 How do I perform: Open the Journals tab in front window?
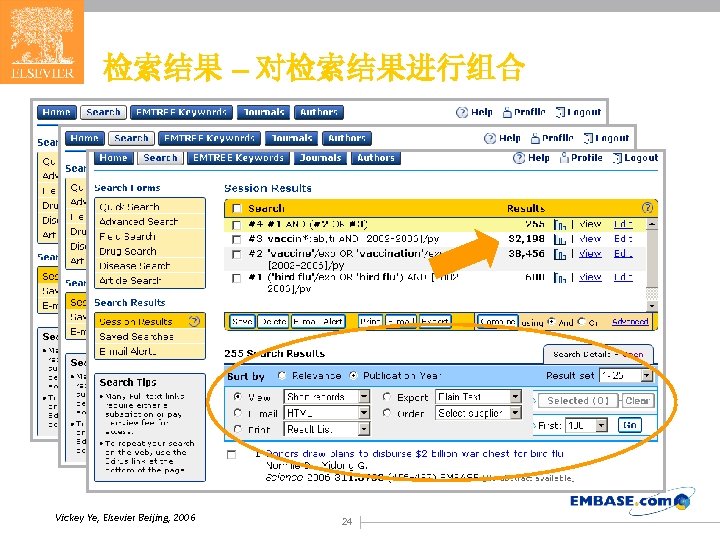tap(321, 158)
